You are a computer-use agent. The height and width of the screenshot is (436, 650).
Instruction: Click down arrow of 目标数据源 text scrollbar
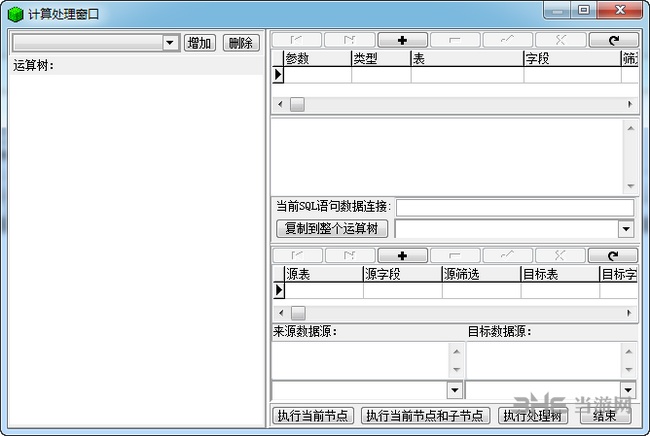[629, 369]
